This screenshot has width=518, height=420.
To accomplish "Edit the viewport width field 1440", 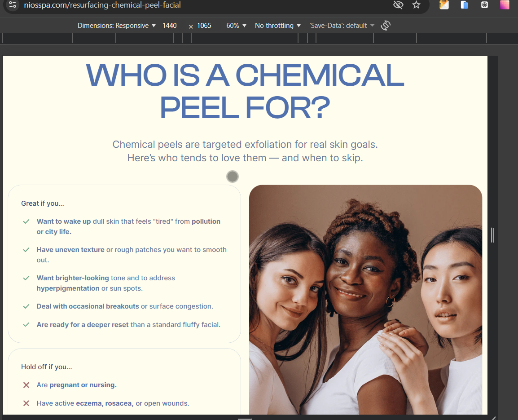I will pos(170,26).
